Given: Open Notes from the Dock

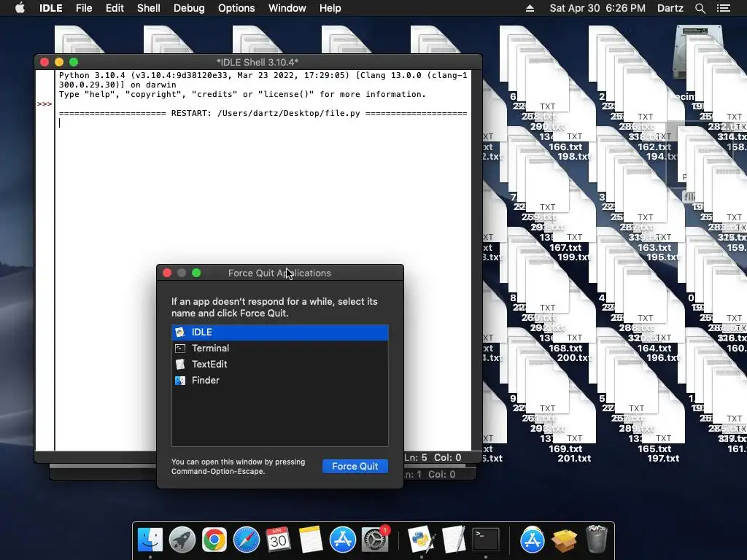Looking at the screenshot, I should click(x=311, y=540).
